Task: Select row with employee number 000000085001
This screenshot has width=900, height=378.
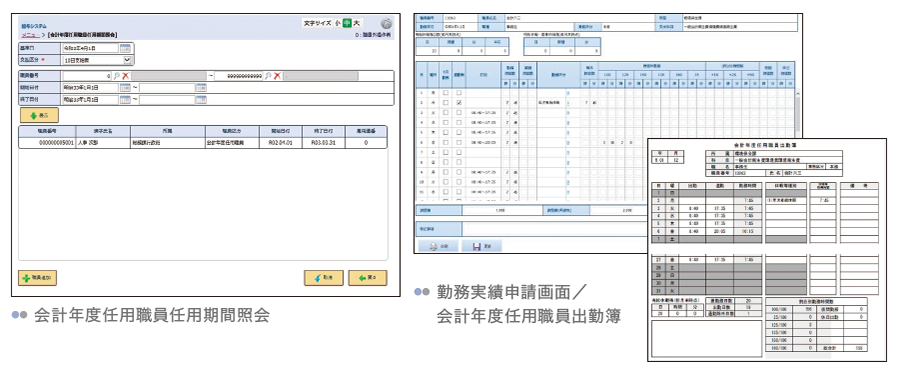Action: click(203, 143)
